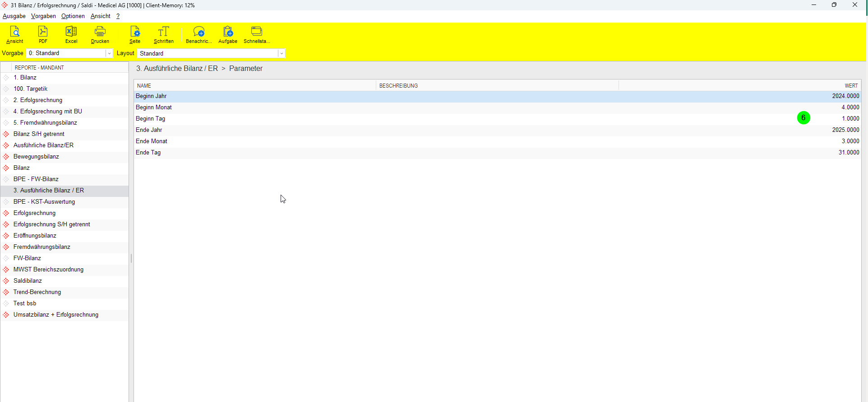Screen dimensions: 868x402
Task: Click the red icon beside Saldibilanz
Action: 6,281
